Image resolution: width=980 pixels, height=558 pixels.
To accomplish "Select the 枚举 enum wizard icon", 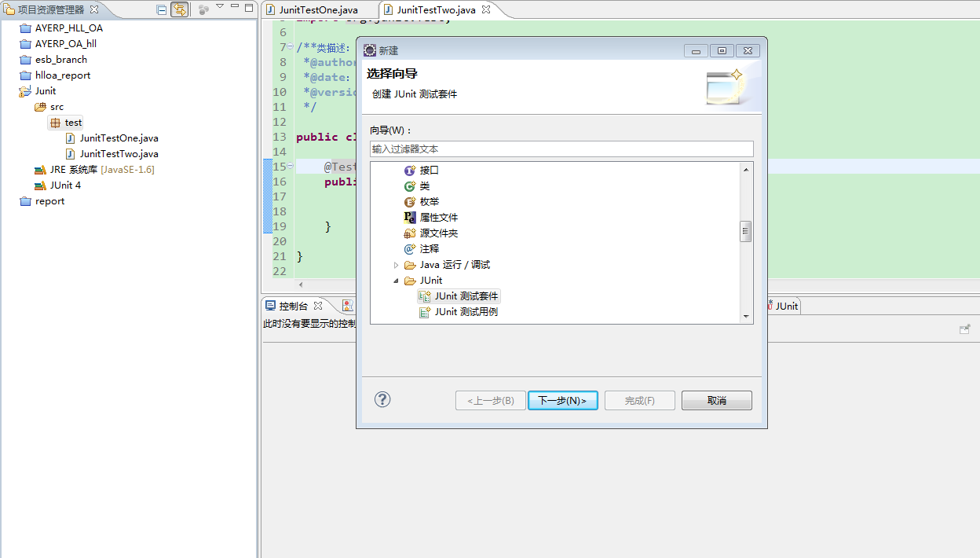I will click(409, 201).
